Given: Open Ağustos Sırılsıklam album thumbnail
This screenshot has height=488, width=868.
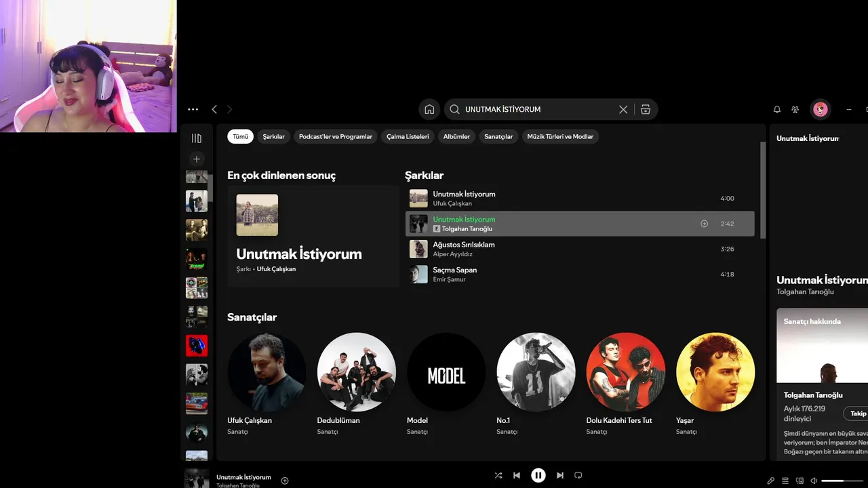Looking at the screenshot, I should click(418, 249).
